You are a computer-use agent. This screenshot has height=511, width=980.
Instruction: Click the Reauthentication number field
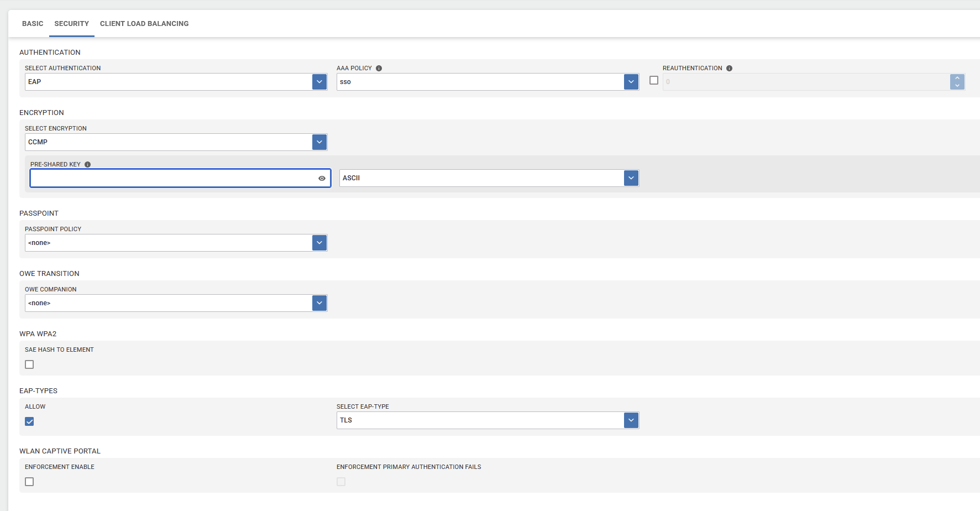pyautogui.click(x=806, y=82)
